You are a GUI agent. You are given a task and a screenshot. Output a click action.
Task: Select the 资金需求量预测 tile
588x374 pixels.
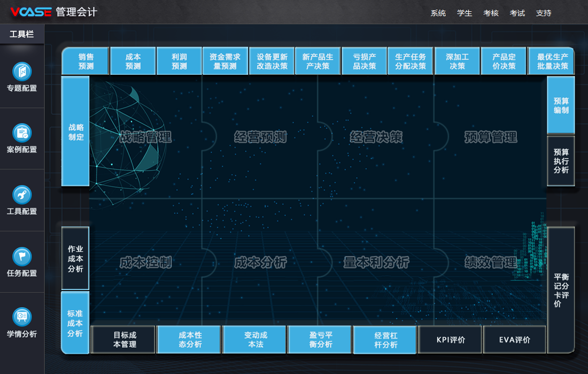click(225, 61)
